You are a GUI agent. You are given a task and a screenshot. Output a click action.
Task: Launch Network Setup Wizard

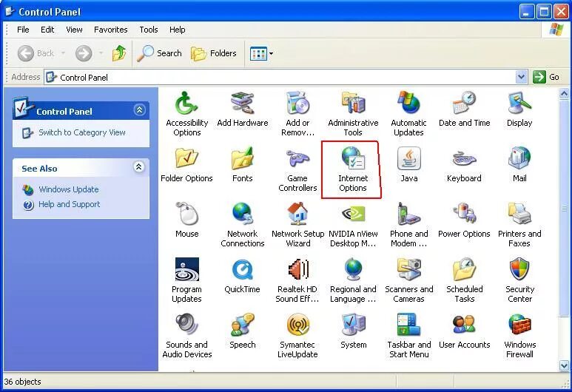tap(297, 225)
